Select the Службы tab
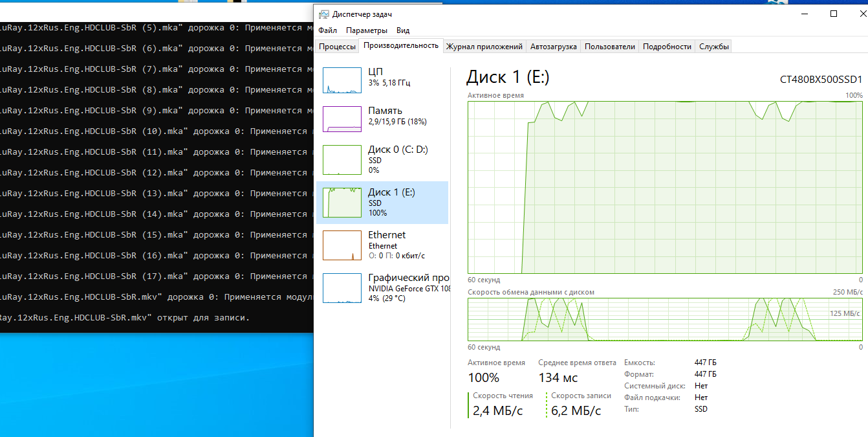 [714, 47]
